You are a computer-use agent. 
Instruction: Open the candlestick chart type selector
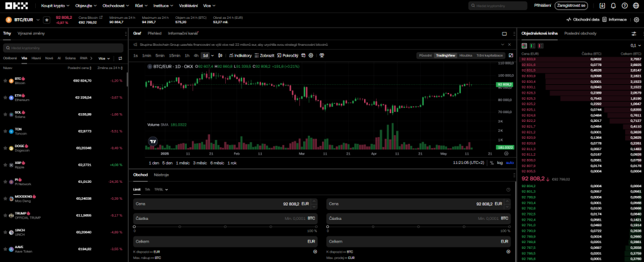220,55
